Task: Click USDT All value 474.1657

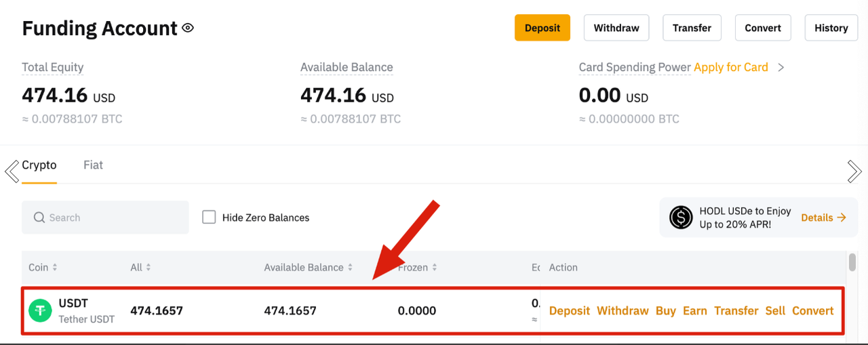Action: tap(157, 311)
